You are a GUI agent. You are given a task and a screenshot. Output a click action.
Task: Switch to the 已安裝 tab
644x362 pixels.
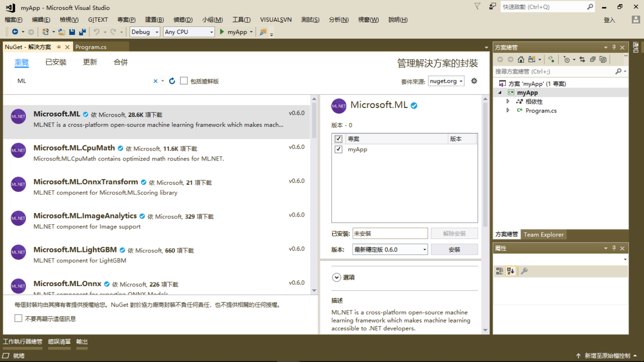56,62
